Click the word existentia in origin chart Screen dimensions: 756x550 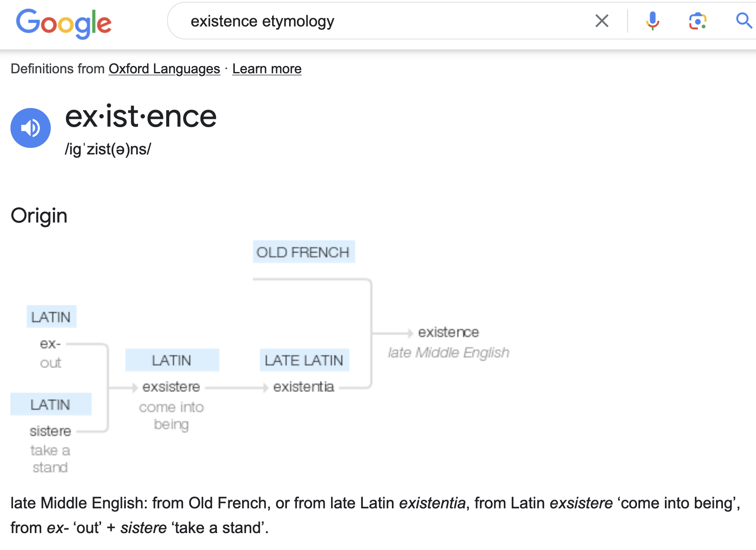303,386
